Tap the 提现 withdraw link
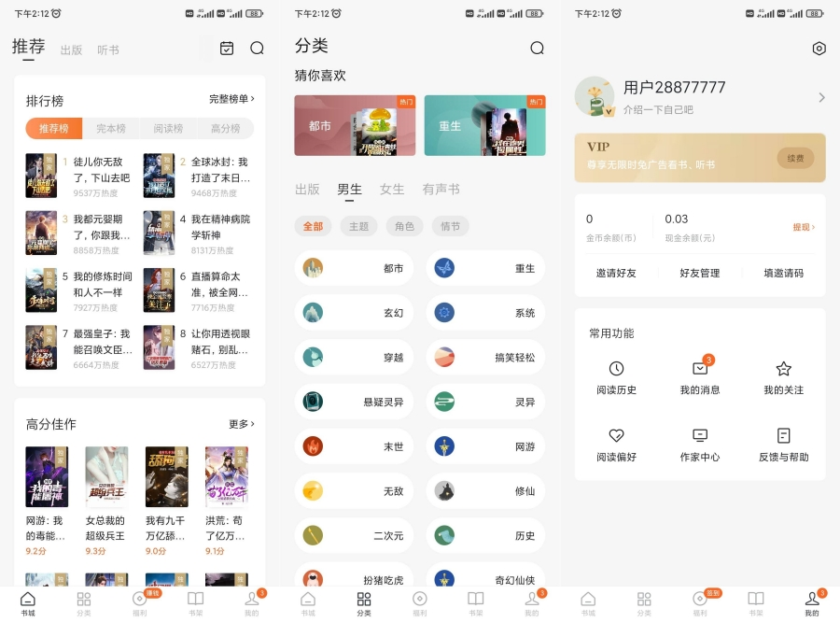Screen dimensions: 840x622 [804, 227]
